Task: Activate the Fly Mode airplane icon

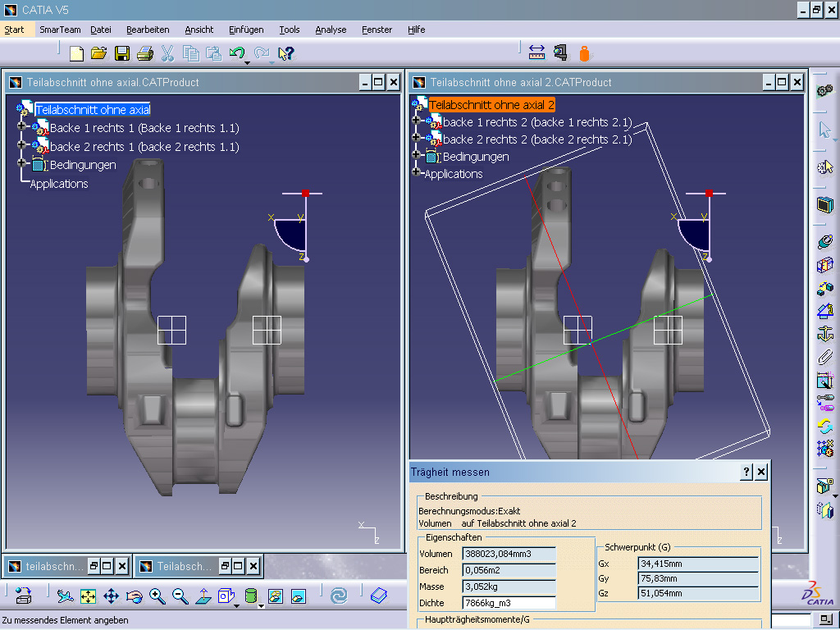Action: (65, 596)
